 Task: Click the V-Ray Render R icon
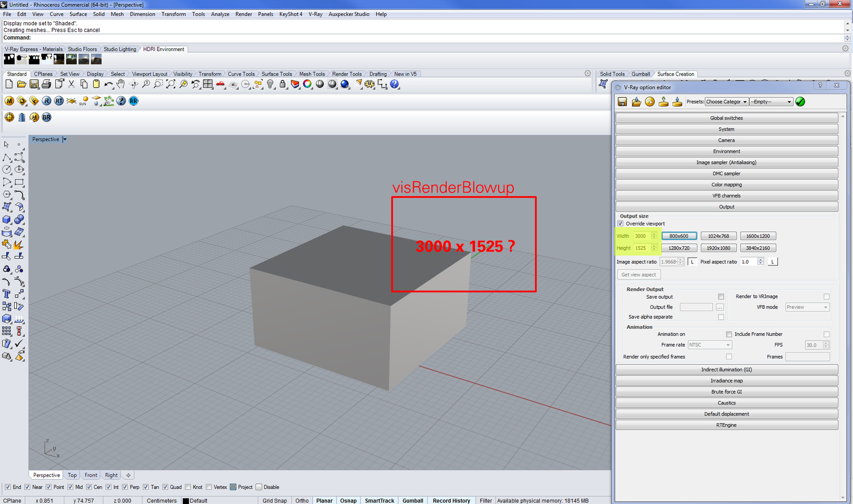(46, 101)
